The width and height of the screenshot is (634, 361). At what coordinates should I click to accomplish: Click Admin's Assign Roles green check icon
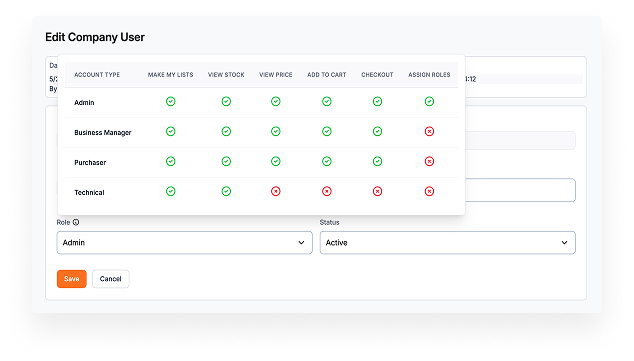(429, 101)
